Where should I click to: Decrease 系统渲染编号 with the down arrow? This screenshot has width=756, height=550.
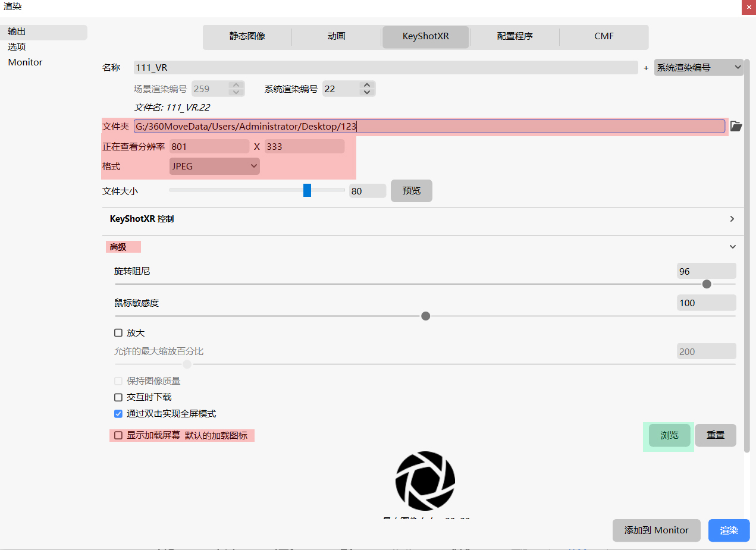click(x=367, y=92)
